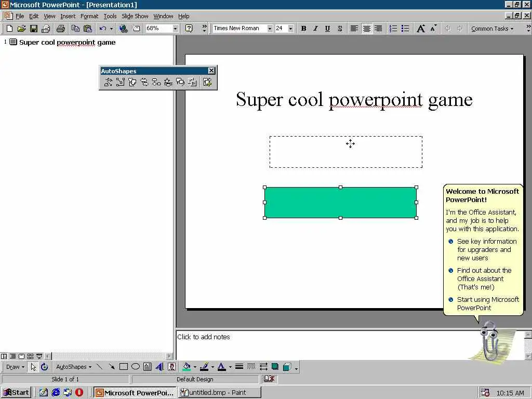
Task: Open the Insert menu
Action: point(68,16)
